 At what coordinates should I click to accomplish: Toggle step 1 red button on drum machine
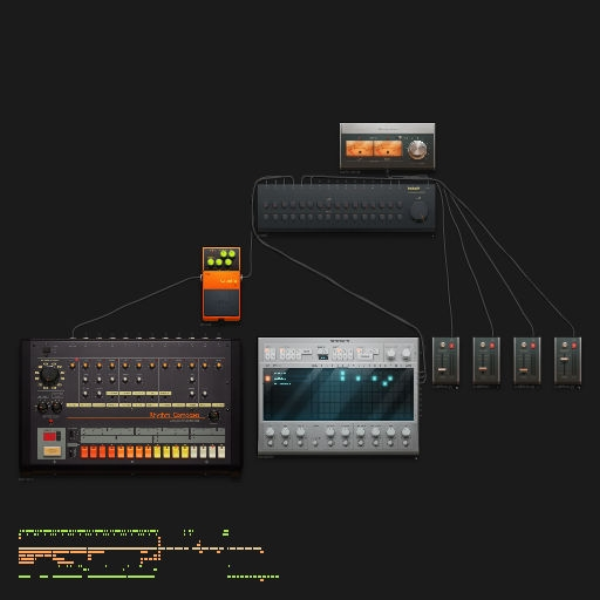click(84, 452)
